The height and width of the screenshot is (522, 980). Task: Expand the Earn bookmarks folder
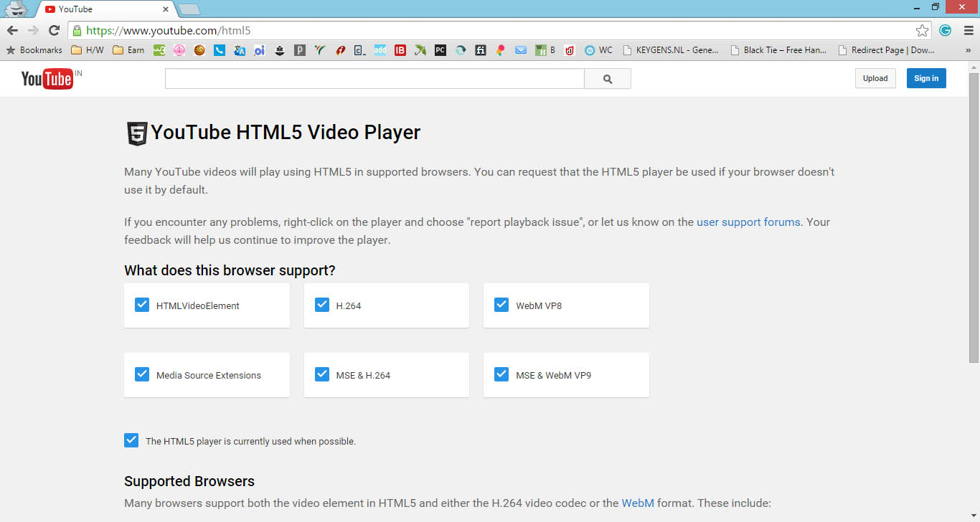tap(129, 50)
